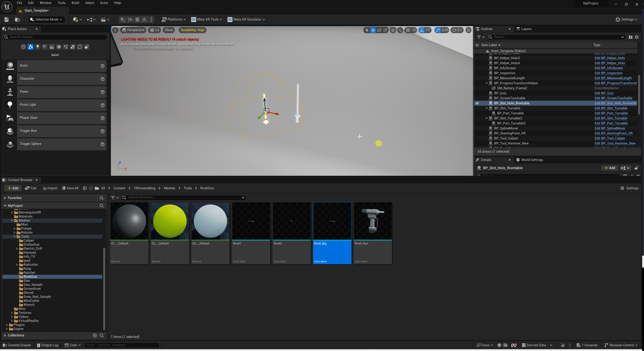Click the Meta XR icon in status bar
Screen dimensions: 644x351
point(514,345)
